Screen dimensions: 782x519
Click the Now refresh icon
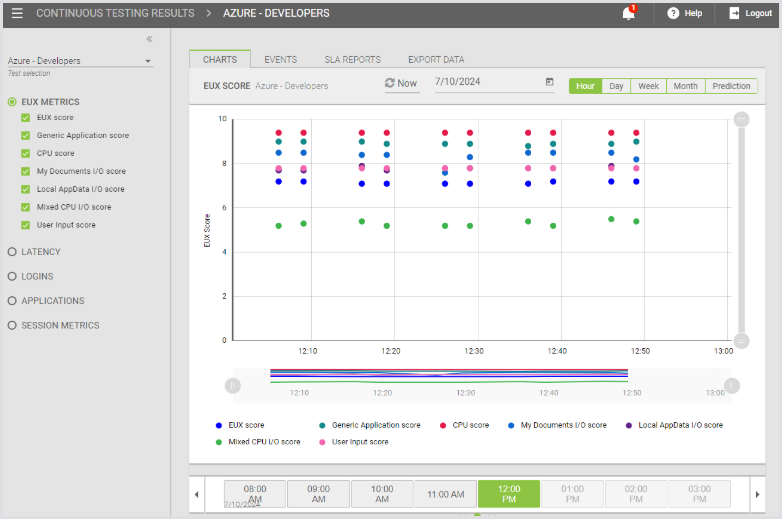pyautogui.click(x=390, y=84)
